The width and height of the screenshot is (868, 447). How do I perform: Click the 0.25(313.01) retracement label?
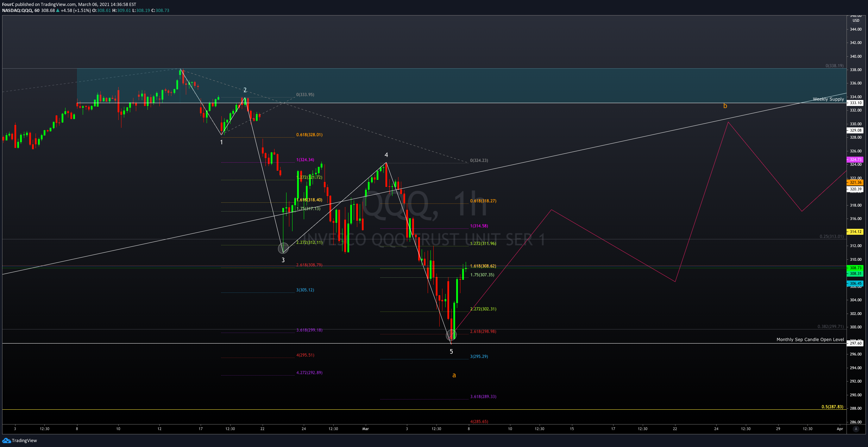(831, 237)
